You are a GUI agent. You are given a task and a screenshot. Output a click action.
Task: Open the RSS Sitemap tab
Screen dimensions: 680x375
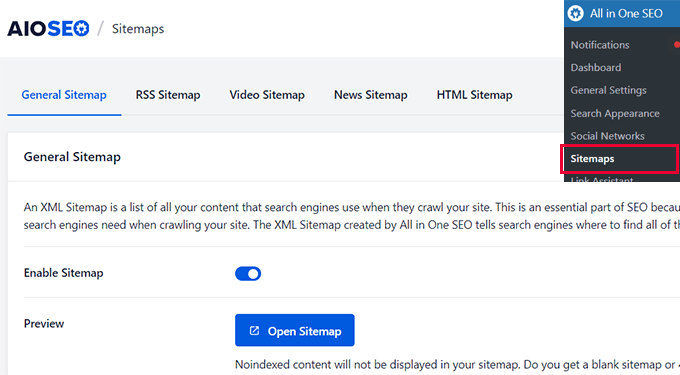coord(168,95)
